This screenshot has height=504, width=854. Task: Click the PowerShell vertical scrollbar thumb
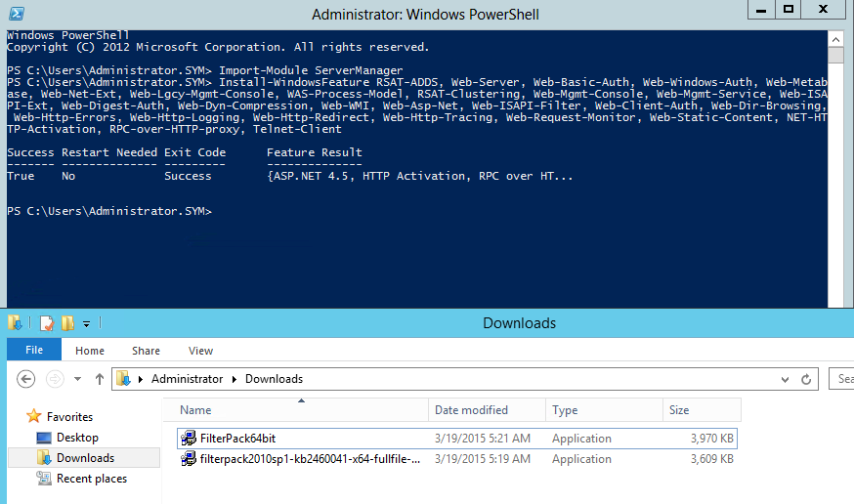coord(835,55)
